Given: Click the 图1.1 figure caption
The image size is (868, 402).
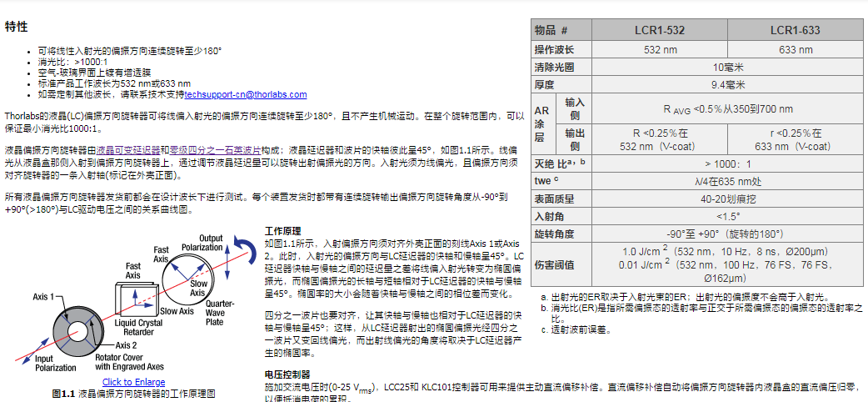Looking at the screenshot, I should [133, 393].
